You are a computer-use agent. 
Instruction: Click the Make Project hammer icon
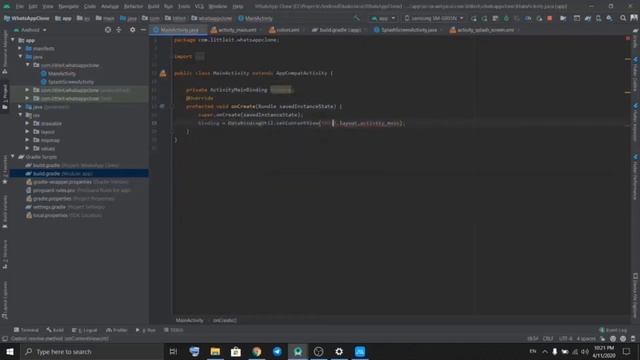click(357, 18)
